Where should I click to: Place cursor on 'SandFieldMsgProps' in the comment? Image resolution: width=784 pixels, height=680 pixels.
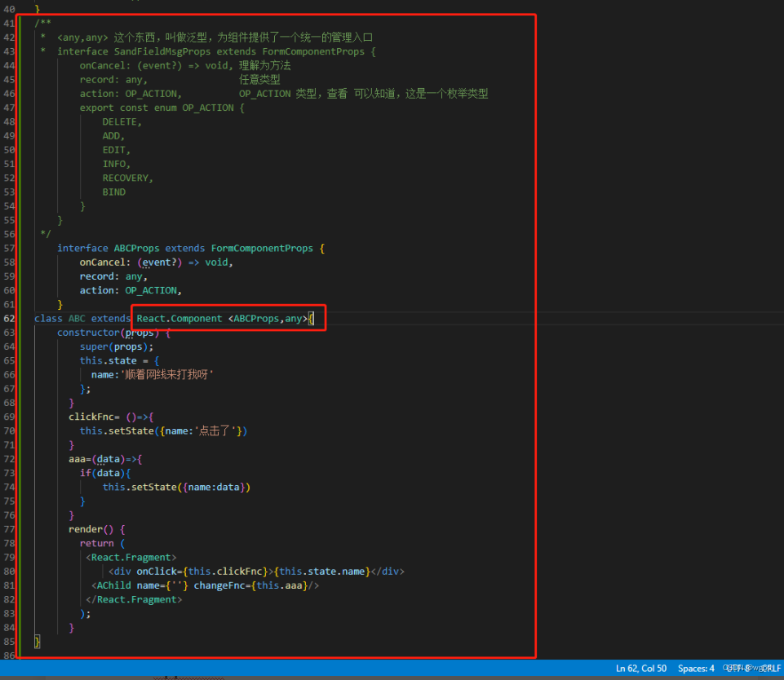click(162, 51)
